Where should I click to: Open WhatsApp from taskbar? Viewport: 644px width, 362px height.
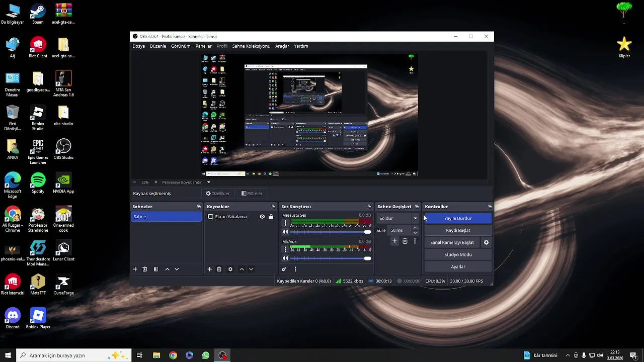(206, 355)
